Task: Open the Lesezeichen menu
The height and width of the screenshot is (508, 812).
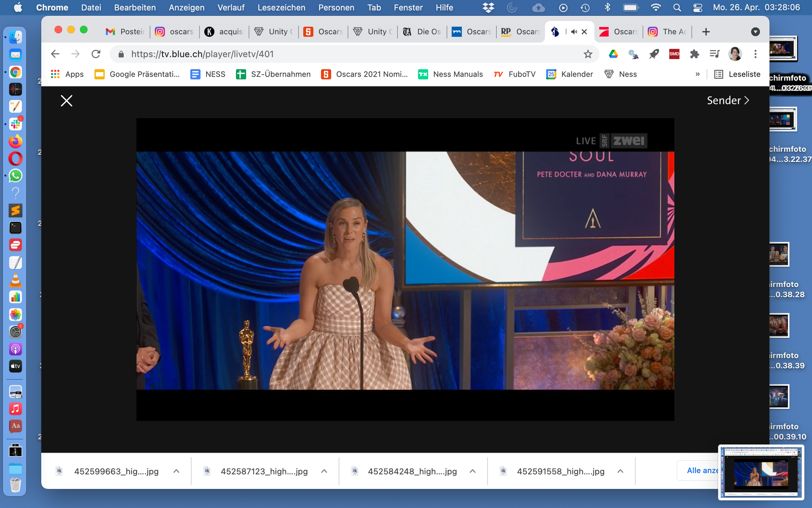Action: 281,8
